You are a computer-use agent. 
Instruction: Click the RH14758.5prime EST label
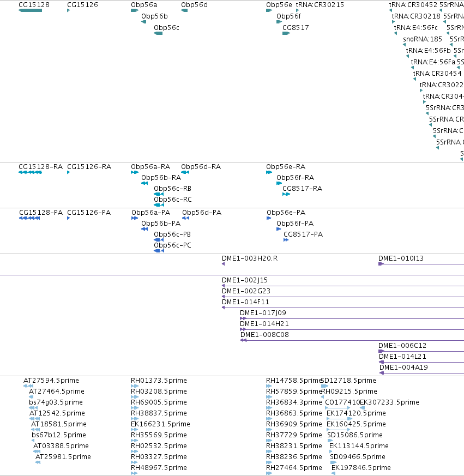[294, 381]
